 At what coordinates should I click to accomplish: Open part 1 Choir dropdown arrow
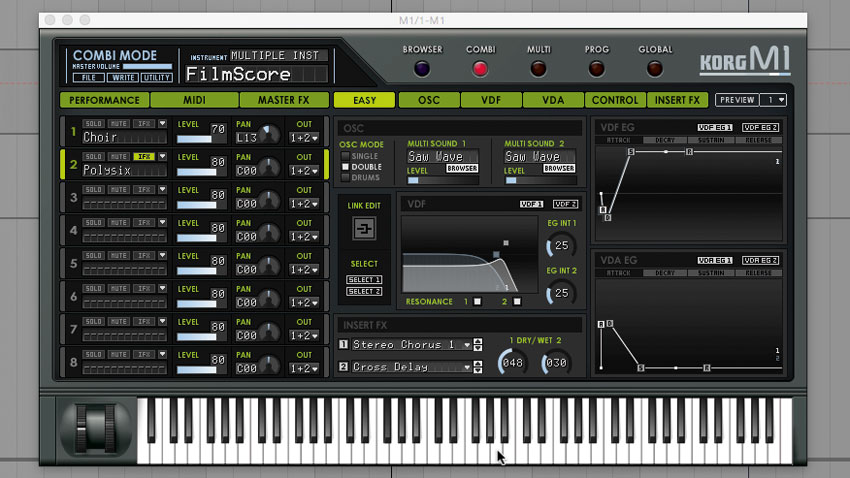click(x=162, y=124)
